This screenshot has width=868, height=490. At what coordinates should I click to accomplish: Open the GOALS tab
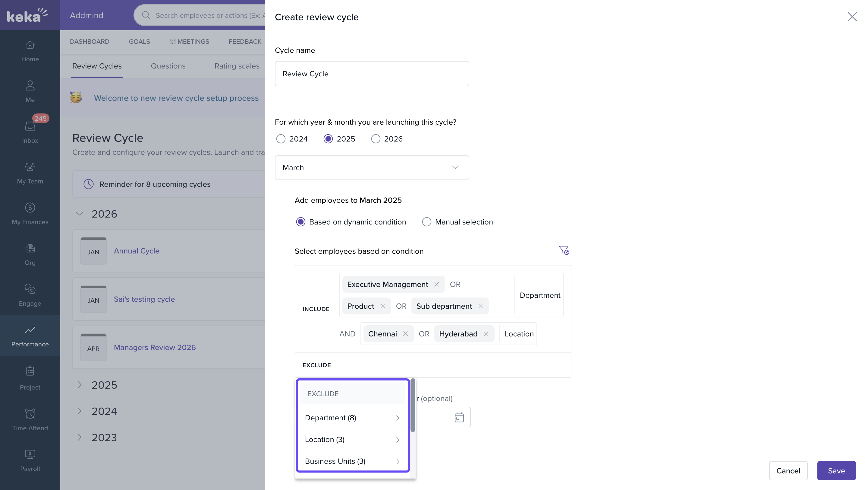coord(139,41)
